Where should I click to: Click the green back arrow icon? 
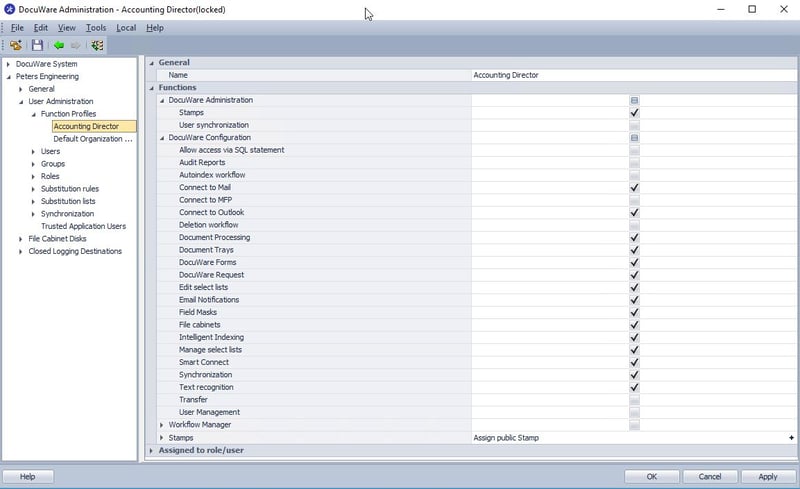coord(59,45)
